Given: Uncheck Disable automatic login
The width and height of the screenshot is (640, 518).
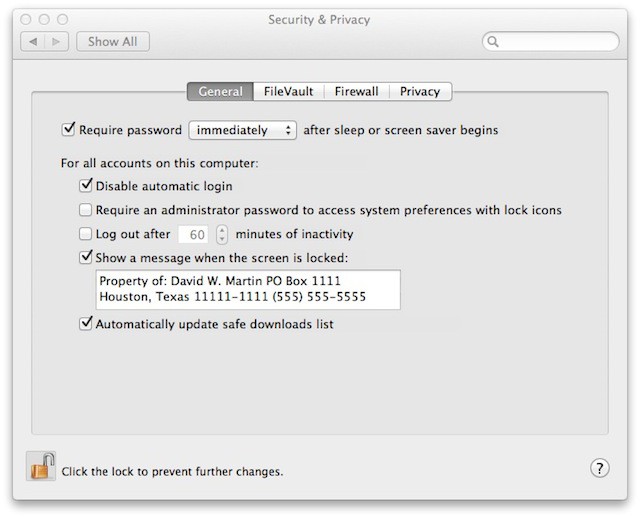Looking at the screenshot, I should point(86,186).
